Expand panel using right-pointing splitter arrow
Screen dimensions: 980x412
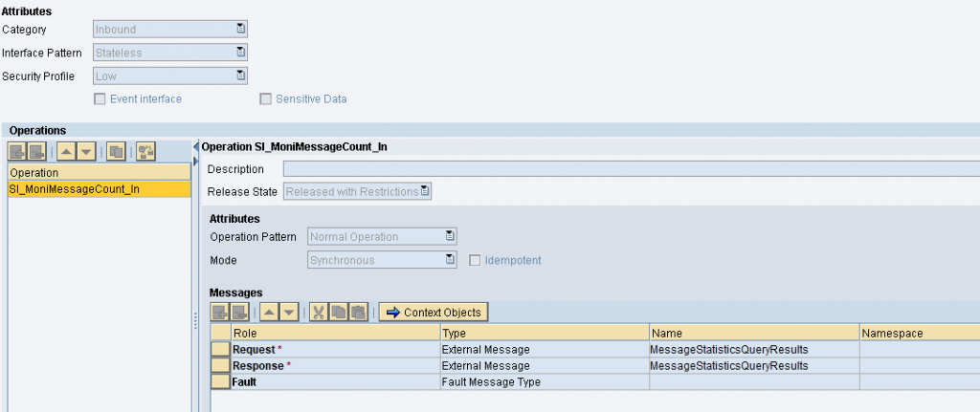coord(195,162)
